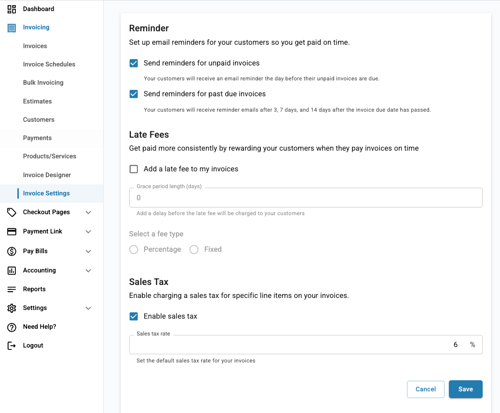Expand the Payment Link chevron
This screenshot has height=413, width=500.
[88, 232]
